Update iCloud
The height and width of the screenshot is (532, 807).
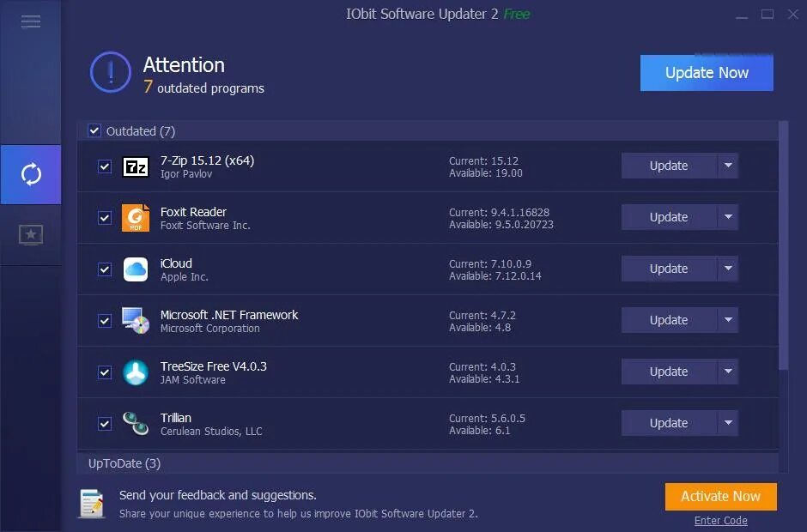(669, 269)
